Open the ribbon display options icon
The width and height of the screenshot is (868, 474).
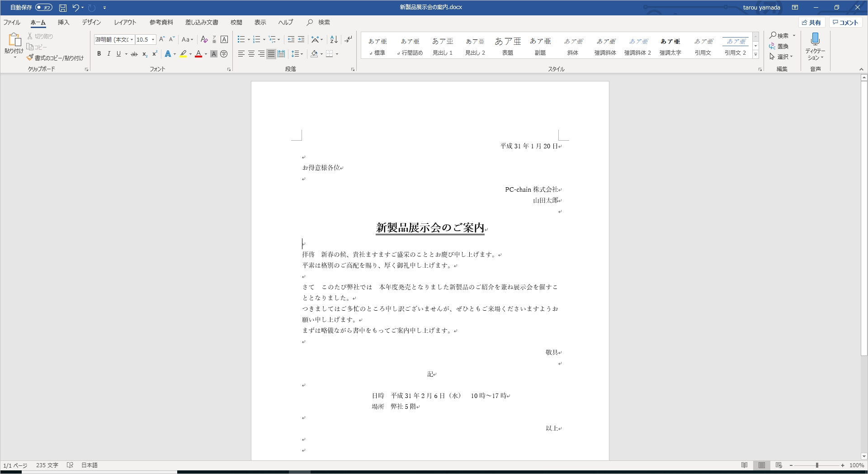pyautogui.click(x=795, y=7)
